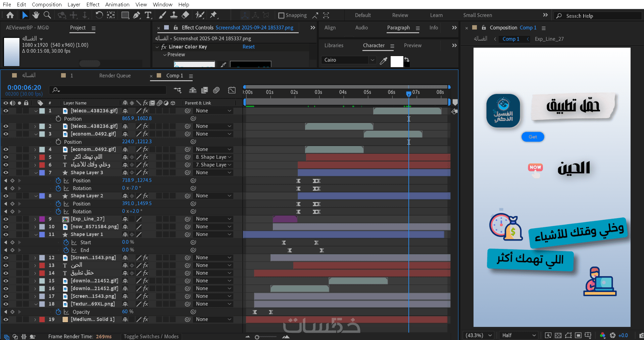Collapse the Linear Color Key effect
This screenshot has height=340, width=644.
(x=157, y=47)
